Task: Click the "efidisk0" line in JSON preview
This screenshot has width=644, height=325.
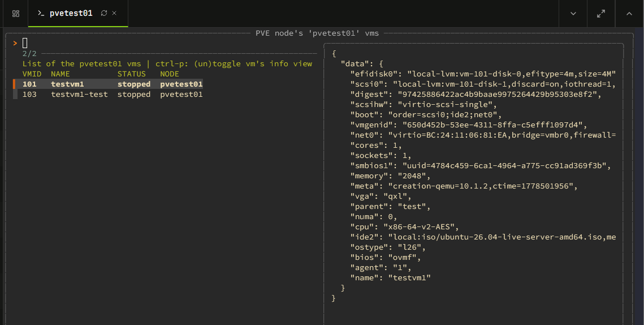Action: 483,74
